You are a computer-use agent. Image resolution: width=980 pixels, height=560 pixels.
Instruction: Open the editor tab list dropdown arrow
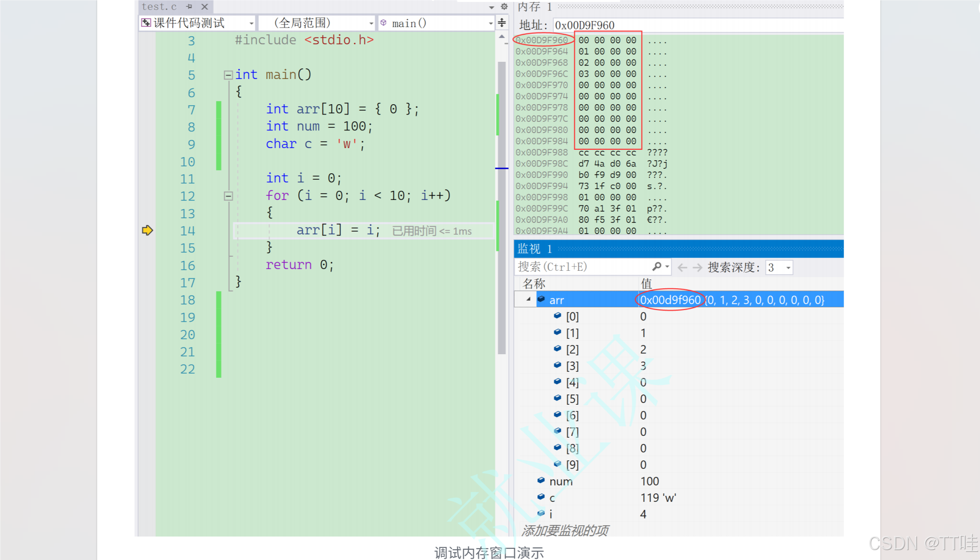pyautogui.click(x=491, y=7)
